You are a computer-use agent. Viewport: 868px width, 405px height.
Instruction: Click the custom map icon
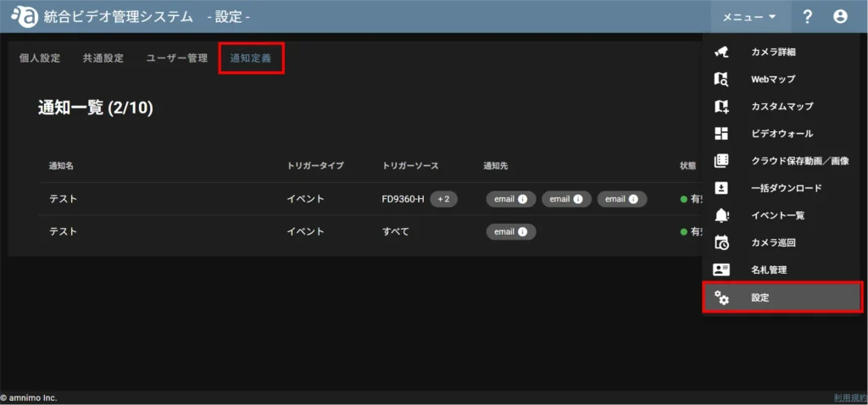pyautogui.click(x=721, y=107)
